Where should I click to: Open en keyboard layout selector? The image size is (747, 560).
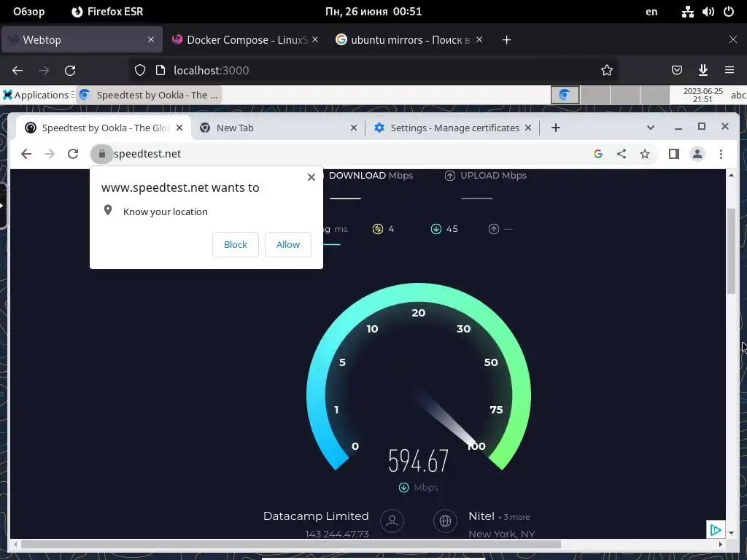pos(651,12)
